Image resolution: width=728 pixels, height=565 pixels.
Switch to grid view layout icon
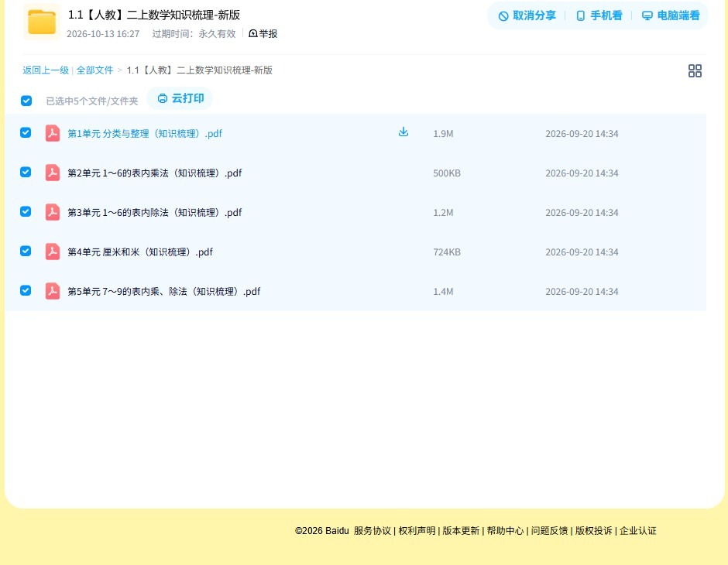tap(695, 70)
